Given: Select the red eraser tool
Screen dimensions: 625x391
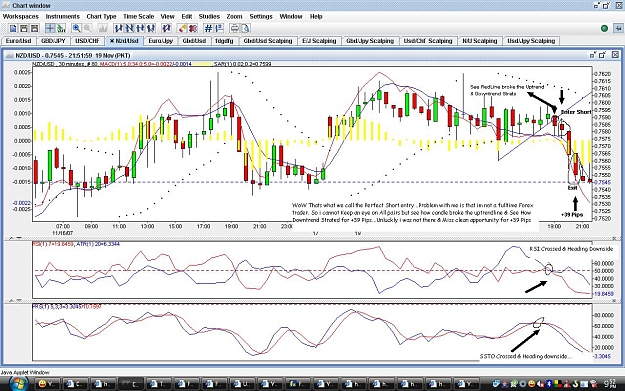Looking at the screenshot, I should pyautogui.click(x=182, y=28).
